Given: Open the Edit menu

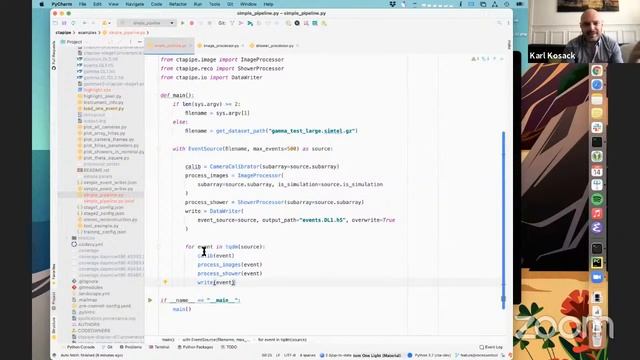Looking at the screenshot, I should [97, 4].
